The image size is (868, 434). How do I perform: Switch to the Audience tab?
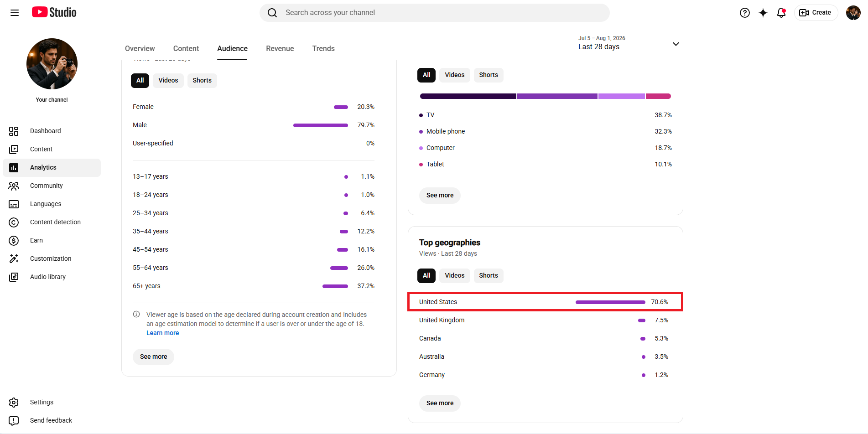(233, 48)
